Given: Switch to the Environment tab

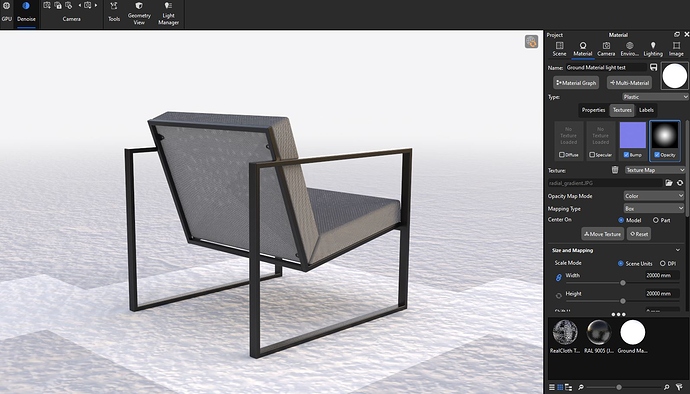Looking at the screenshot, I should [x=629, y=49].
